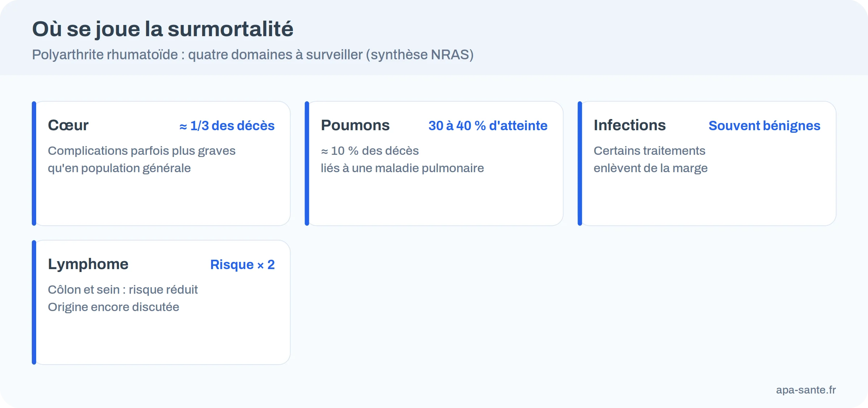Click 'Certains traitements' description line
Screen dimensions: 868x408
click(x=649, y=150)
